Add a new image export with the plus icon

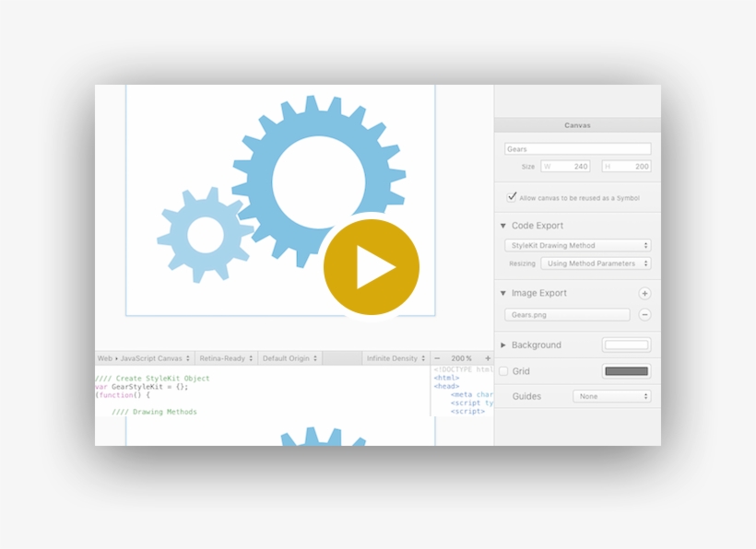[x=644, y=293]
